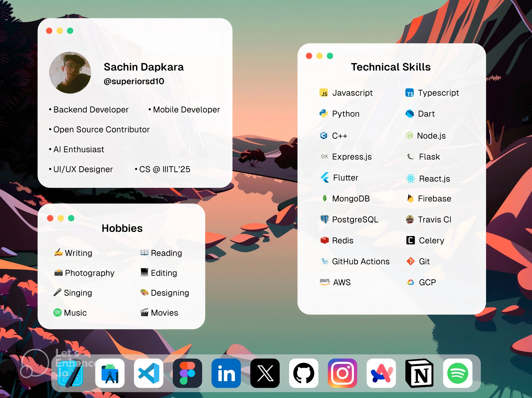This screenshot has width=532, height=398.
Task: Open Spotify from the dock
Action: pyautogui.click(x=458, y=373)
